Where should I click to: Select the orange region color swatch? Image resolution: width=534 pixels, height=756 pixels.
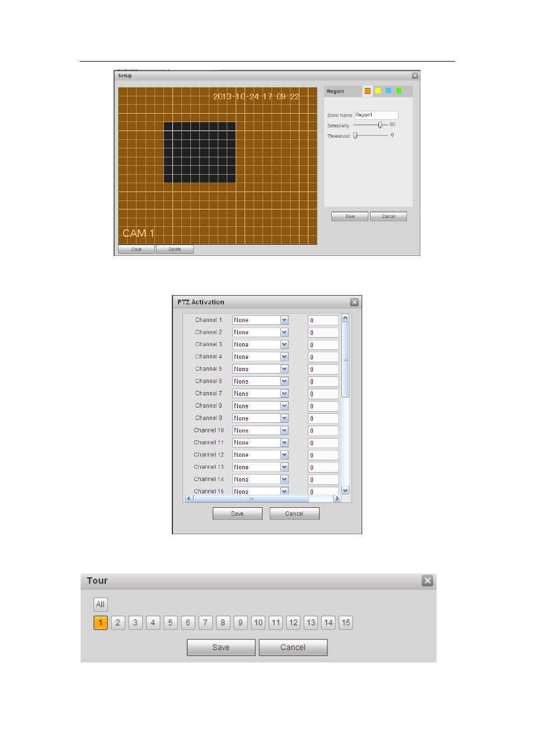[x=367, y=91]
